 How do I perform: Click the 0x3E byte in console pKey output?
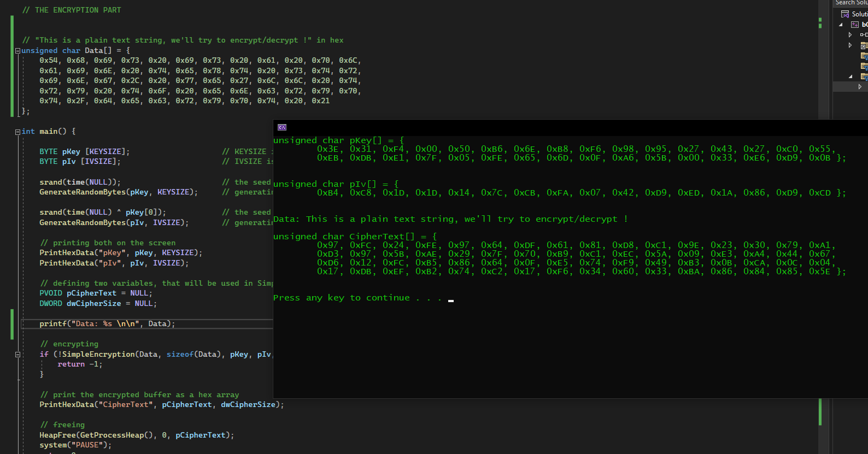[327, 149]
